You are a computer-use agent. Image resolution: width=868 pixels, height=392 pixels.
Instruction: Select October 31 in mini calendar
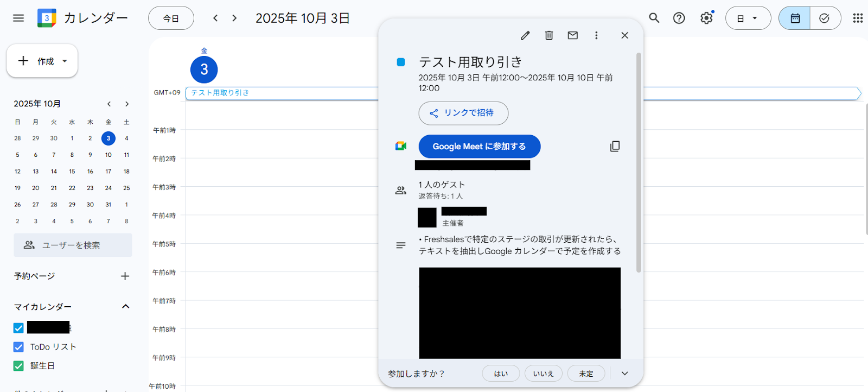tap(108, 205)
